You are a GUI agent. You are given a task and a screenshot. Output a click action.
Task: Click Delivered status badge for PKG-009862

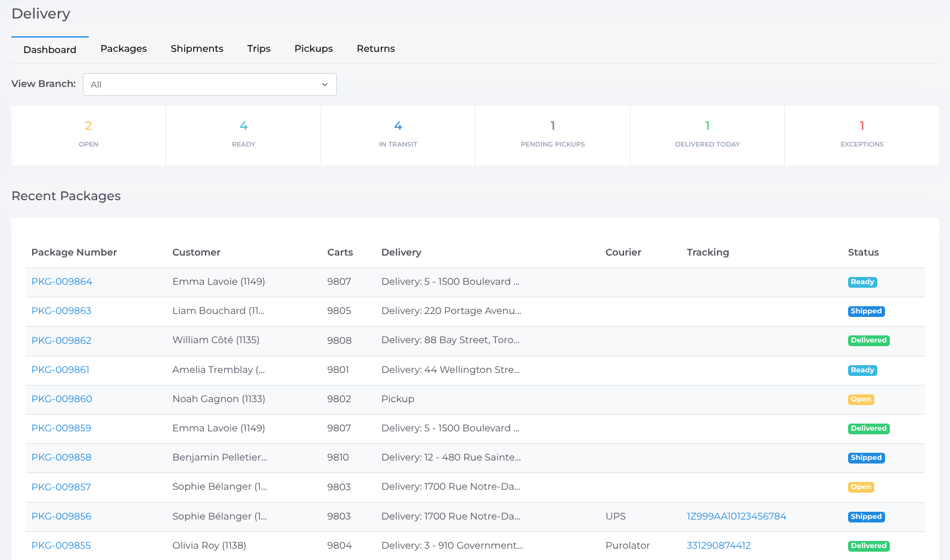(x=869, y=341)
